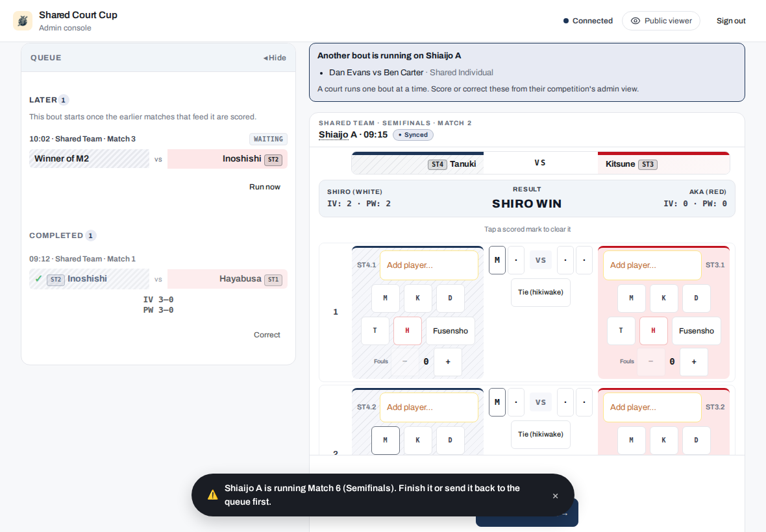The height and width of the screenshot is (532, 766).
Task: Dismiss the Shiaijo A warning toast
Action: point(556,496)
